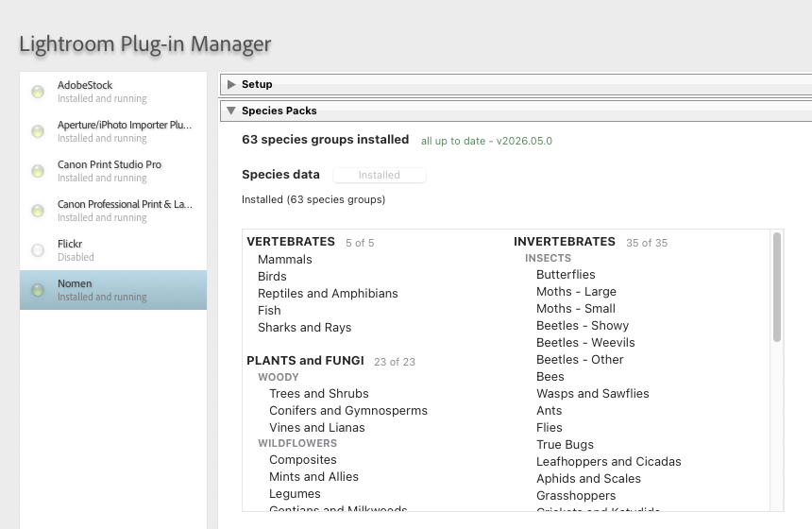This screenshot has width=812, height=529.
Task: Click True Bugs group
Action: click(x=565, y=445)
